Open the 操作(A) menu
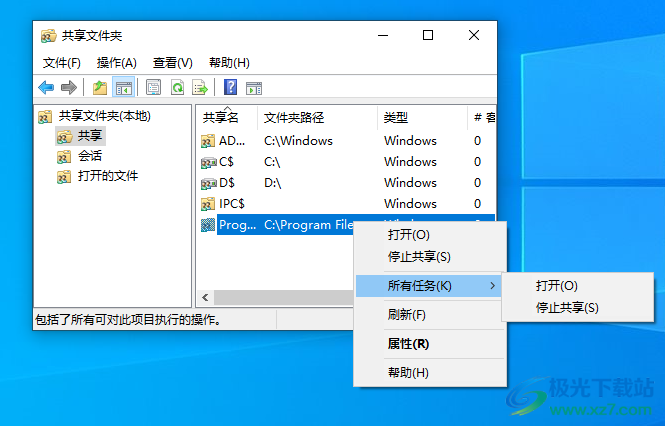The width and height of the screenshot is (665, 426). click(117, 63)
